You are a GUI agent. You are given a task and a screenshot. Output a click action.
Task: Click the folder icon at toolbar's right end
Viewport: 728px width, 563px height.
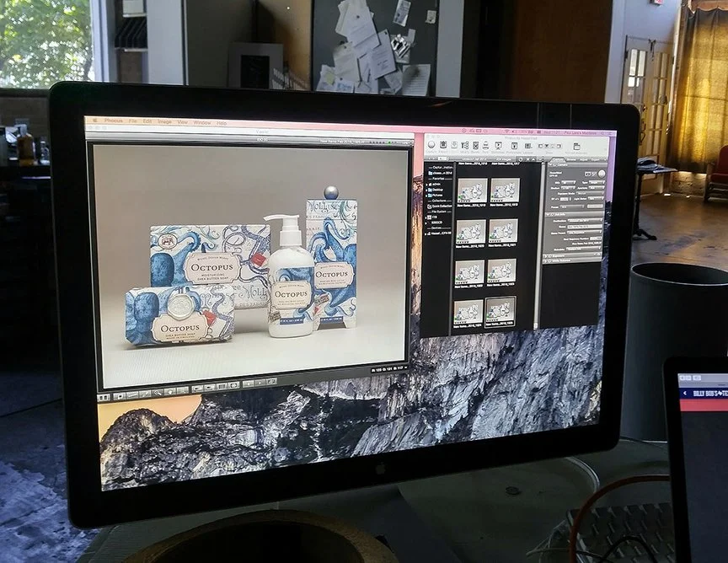click(576, 147)
